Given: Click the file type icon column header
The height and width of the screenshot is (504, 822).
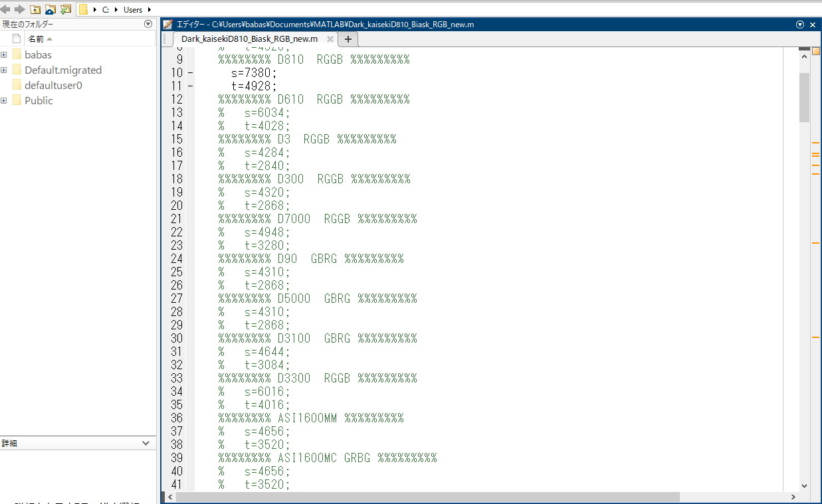Looking at the screenshot, I should (17, 39).
